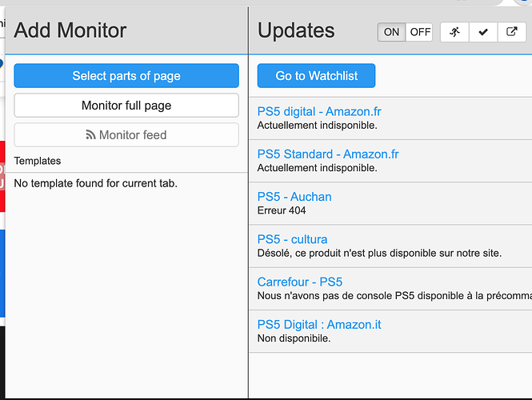The image size is (532, 400).
Task: Click Monitor feed with RSS icon
Action: tap(126, 135)
